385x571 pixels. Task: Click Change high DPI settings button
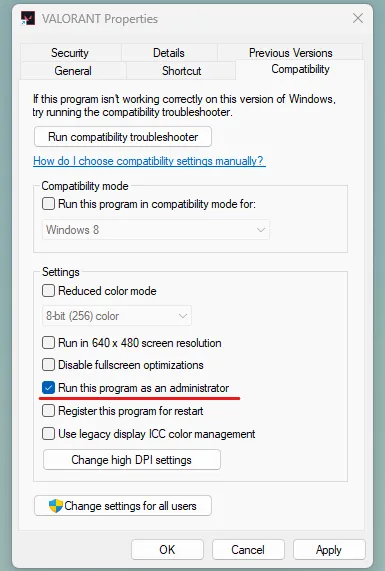point(132,460)
